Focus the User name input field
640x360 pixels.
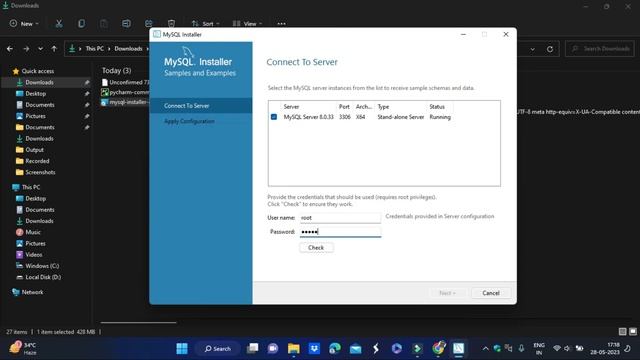(340, 218)
